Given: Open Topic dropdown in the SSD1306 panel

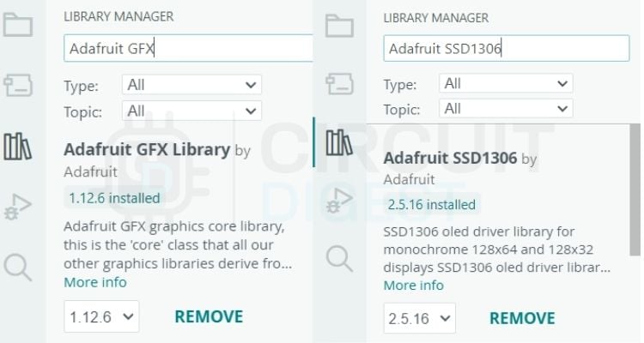Looking at the screenshot, I should point(506,109).
